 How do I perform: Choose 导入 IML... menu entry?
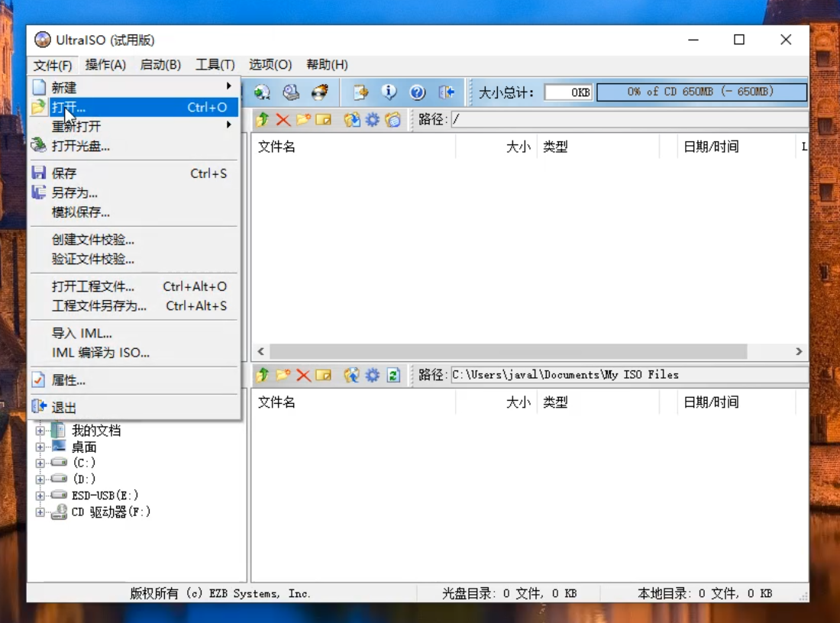[x=134, y=333]
